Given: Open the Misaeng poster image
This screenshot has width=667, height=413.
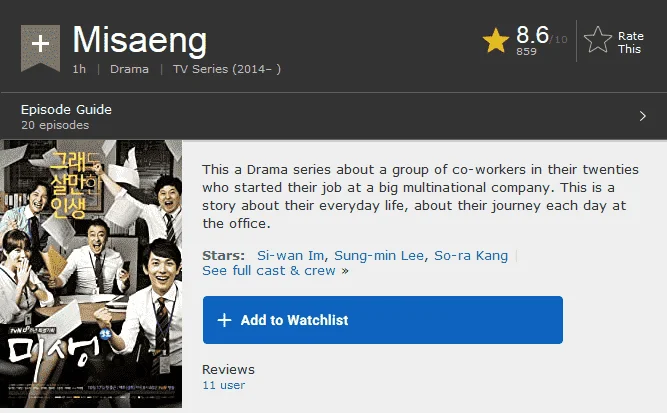Looking at the screenshot, I should (91, 274).
